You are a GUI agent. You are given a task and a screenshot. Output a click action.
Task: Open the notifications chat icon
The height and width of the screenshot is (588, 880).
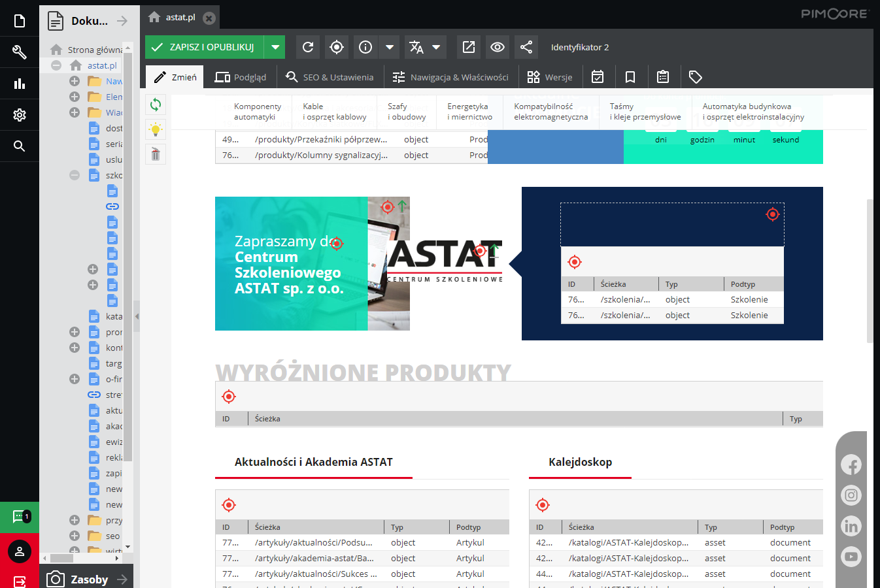[x=20, y=517]
